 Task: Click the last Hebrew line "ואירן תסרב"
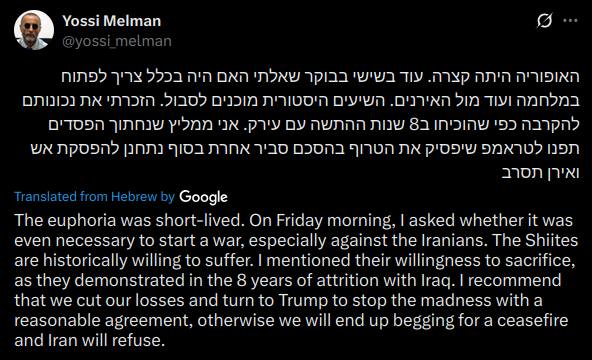(540, 173)
